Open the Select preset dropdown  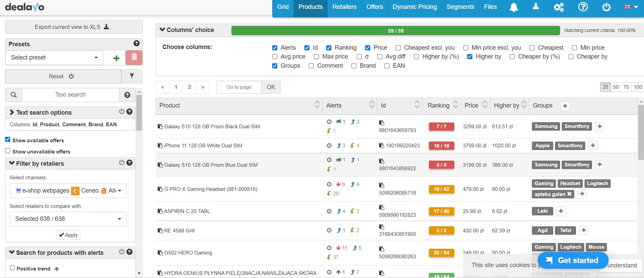54,58
